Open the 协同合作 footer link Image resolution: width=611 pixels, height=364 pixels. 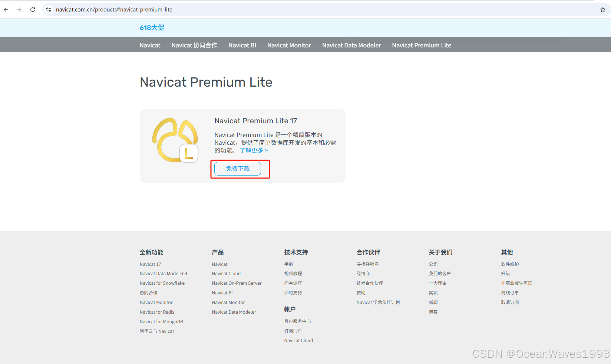[148, 293]
